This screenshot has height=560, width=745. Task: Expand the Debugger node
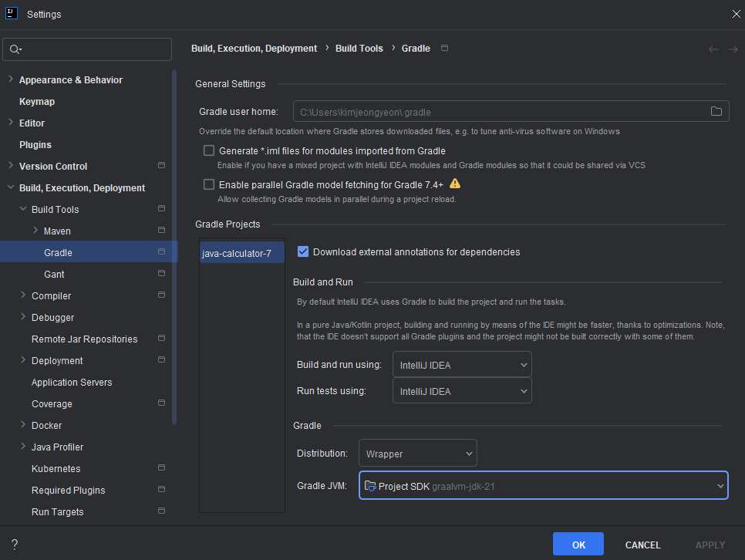[x=23, y=316]
